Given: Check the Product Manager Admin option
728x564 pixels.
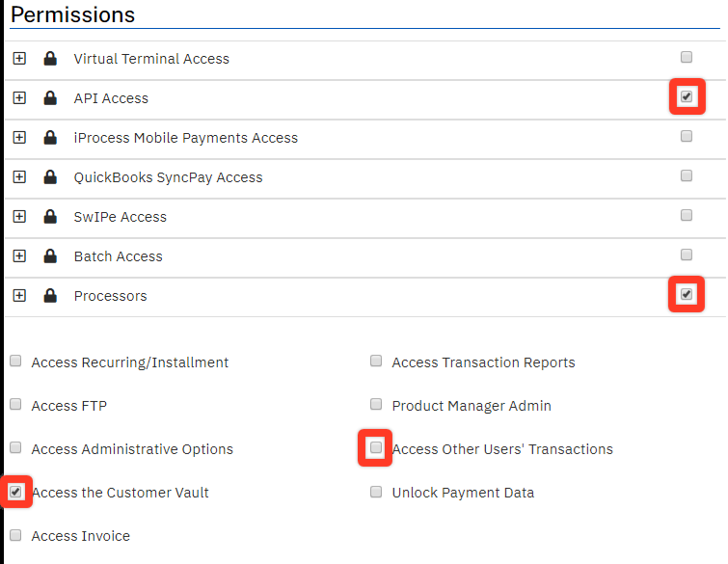Looking at the screenshot, I should (376, 404).
